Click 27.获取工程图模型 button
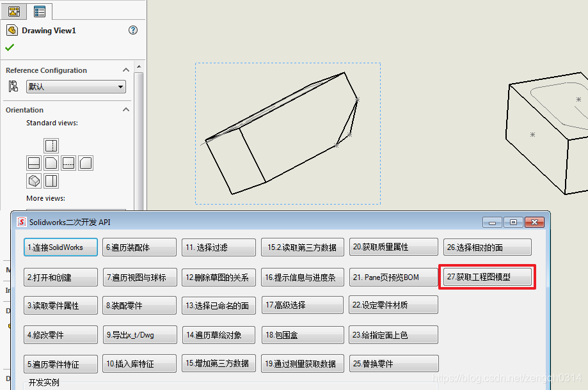 click(487, 277)
